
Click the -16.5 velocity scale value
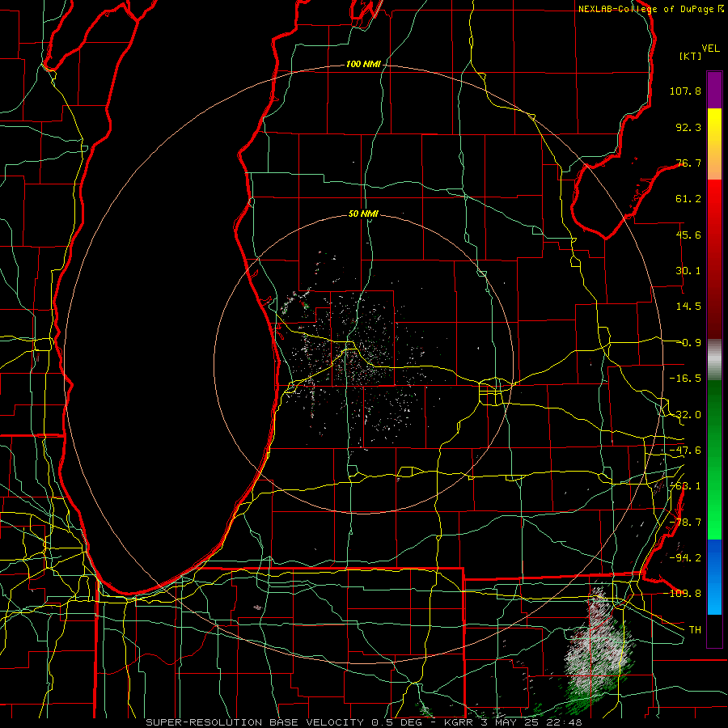[685, 379]
